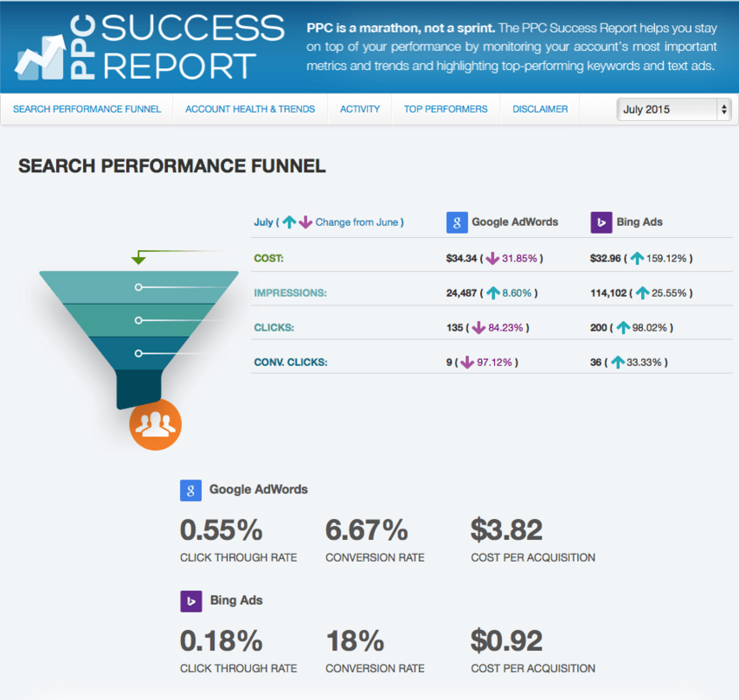Click the stepper arrows on the month selector

(724, 109)
